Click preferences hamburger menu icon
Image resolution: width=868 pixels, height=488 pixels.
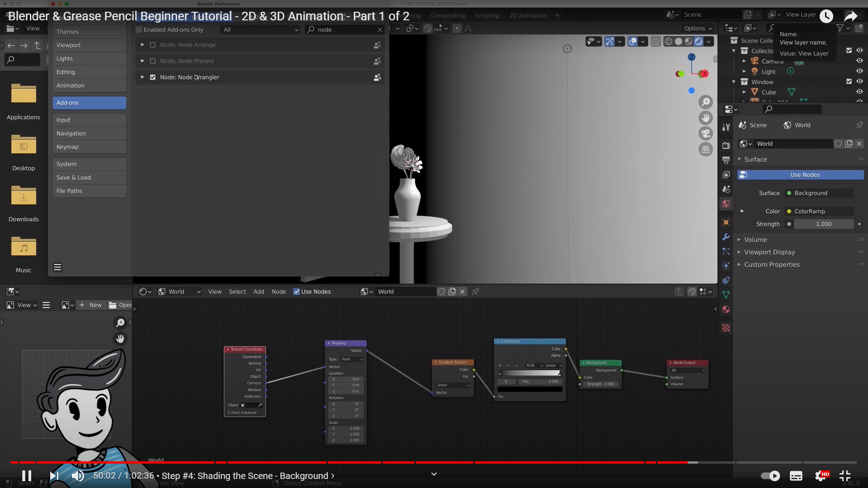(x=57, y=267)
